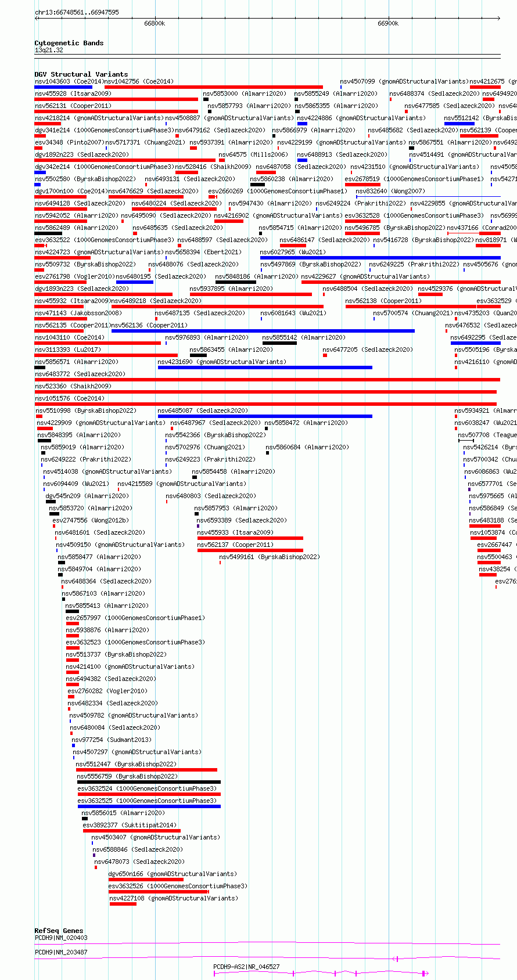
Task: Click the 66800k ruler tick label
Action: tap(155, 24)
